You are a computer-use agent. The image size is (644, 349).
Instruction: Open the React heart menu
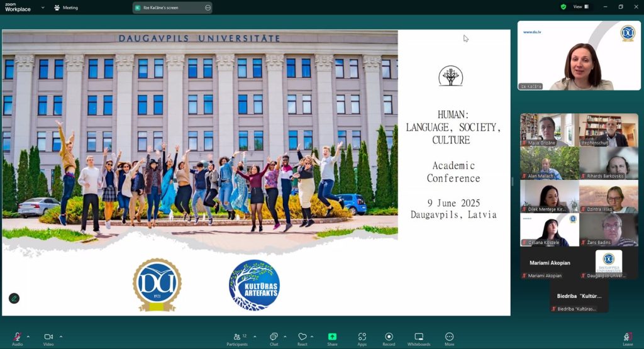point(303,339)
